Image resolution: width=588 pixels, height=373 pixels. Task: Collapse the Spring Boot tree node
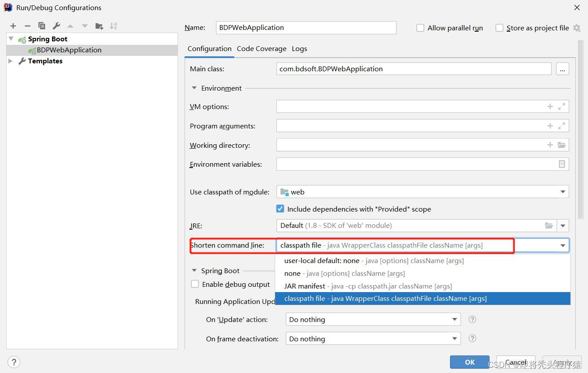(x=11, y=39)
